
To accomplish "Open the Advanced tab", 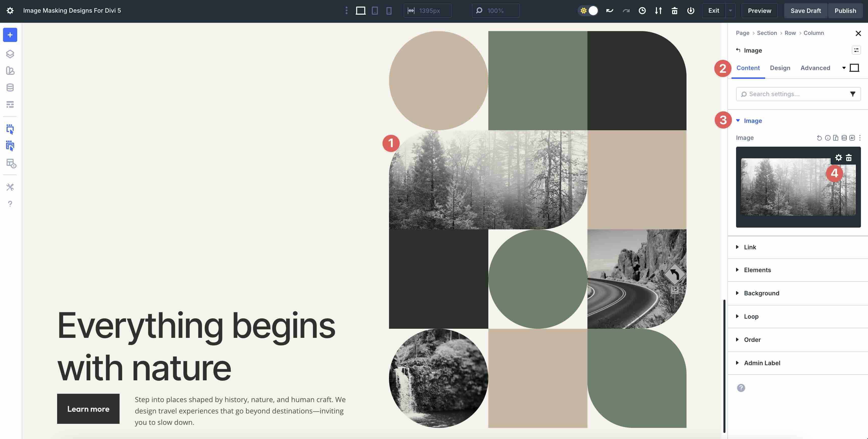I will [x=815, y=68].
